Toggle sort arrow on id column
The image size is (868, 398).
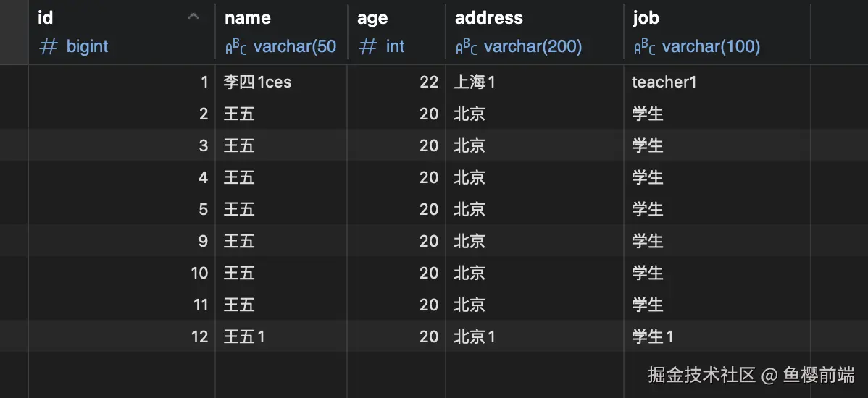click(193, 17)
